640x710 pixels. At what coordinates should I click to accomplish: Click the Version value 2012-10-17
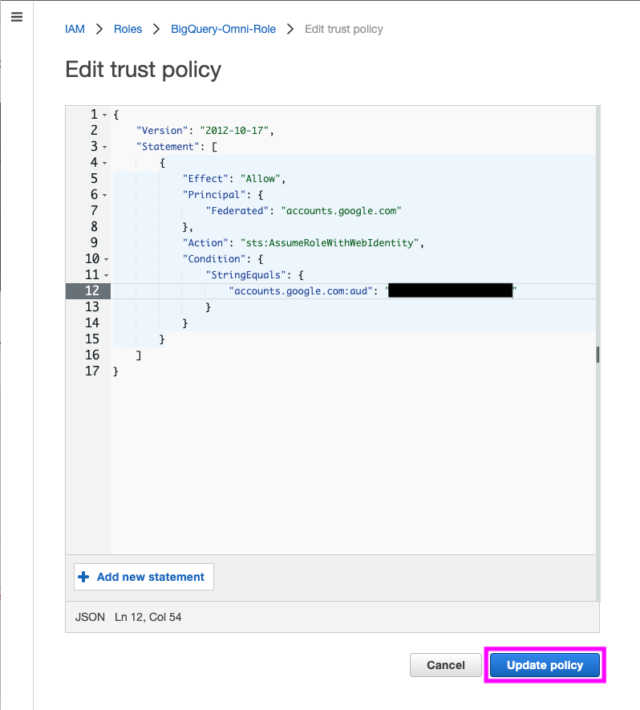coord(234,131)
